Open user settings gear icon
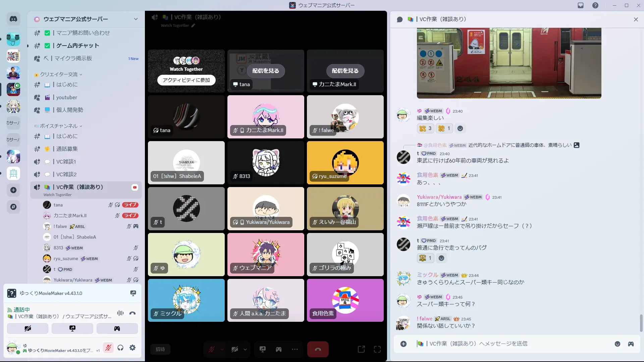The height and width of the screenshot is (362, 644). coord(132,348)
